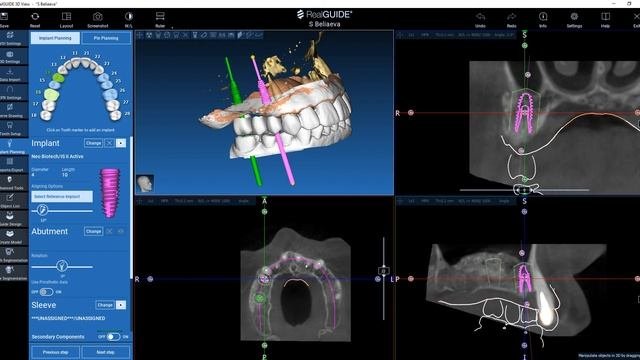
Task: Open the Info icon
Action: pos(543,16)
